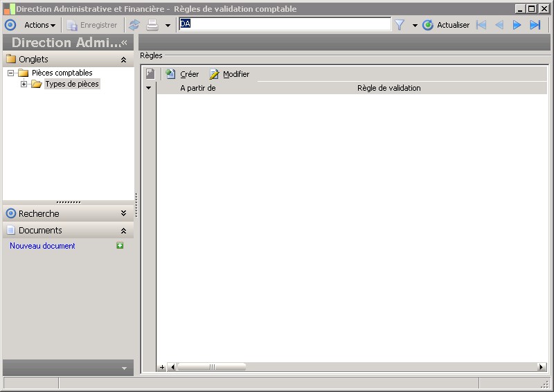Open the Actions menu
The width and height of the screenshot is (554, 392).
[x=39, y=25]
